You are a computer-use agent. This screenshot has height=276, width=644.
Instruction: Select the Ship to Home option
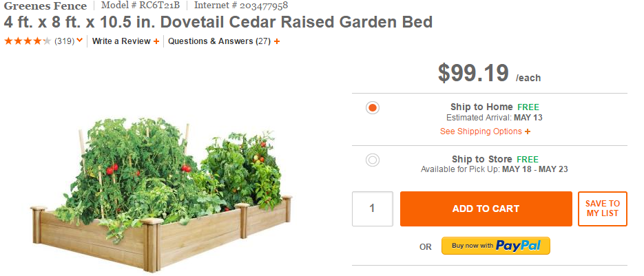(373, 108)
